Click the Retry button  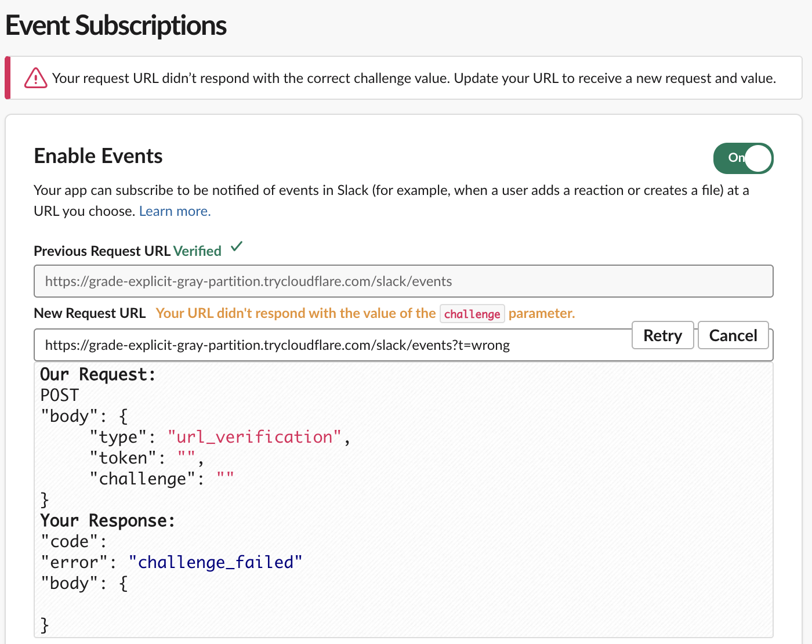[x=662, y=335]
